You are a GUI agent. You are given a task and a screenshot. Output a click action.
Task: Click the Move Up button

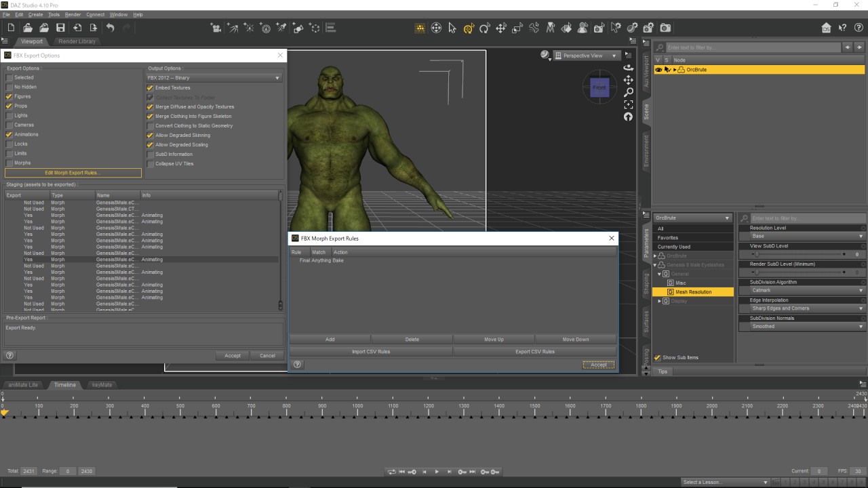(x=494, y=339)
